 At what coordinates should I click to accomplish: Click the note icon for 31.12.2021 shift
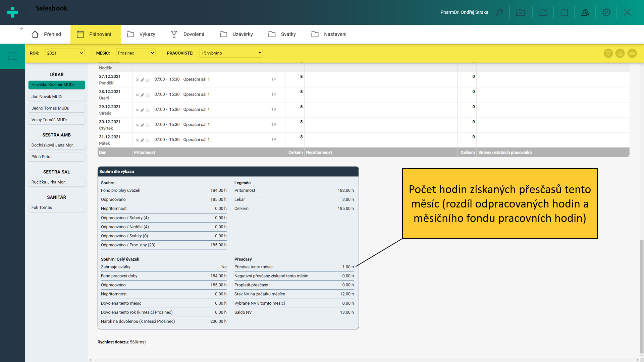click(x=147, y=140)
